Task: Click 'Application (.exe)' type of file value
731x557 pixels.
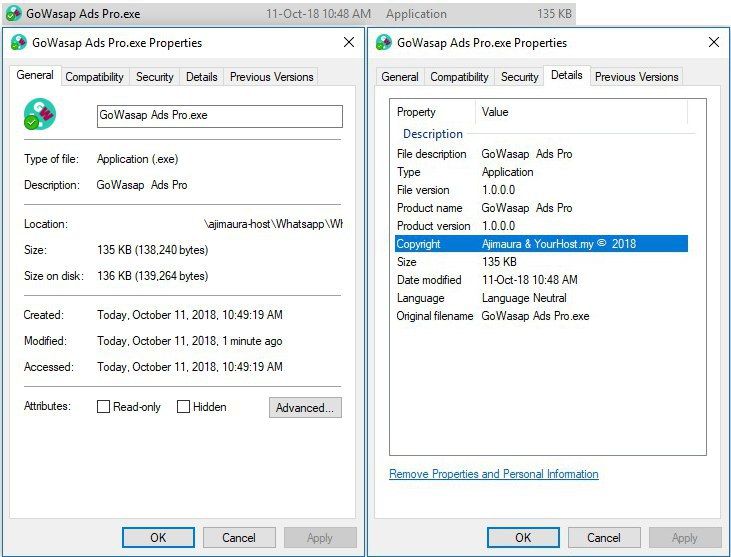Action: [138, 159]
